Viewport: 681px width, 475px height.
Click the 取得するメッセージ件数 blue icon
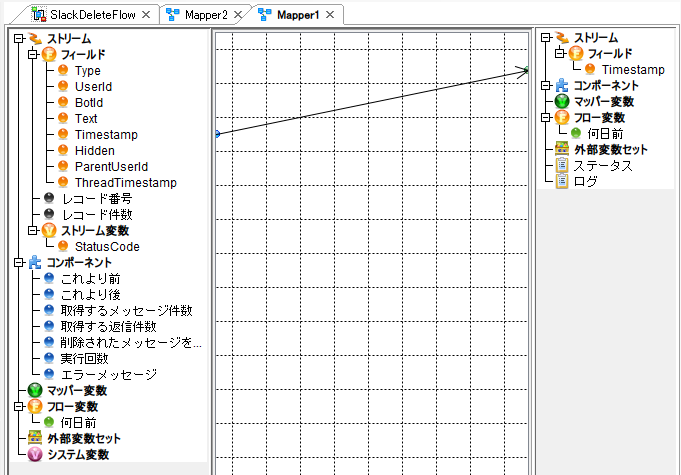pos(49,310)
